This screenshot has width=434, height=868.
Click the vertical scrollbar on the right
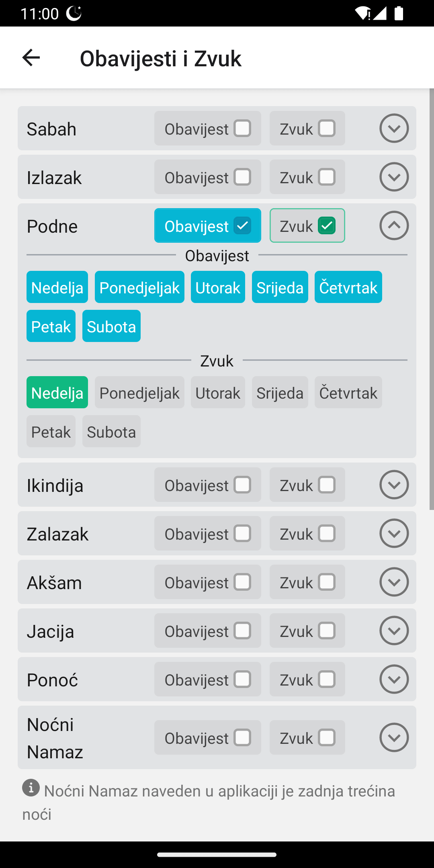click(432, 299)
